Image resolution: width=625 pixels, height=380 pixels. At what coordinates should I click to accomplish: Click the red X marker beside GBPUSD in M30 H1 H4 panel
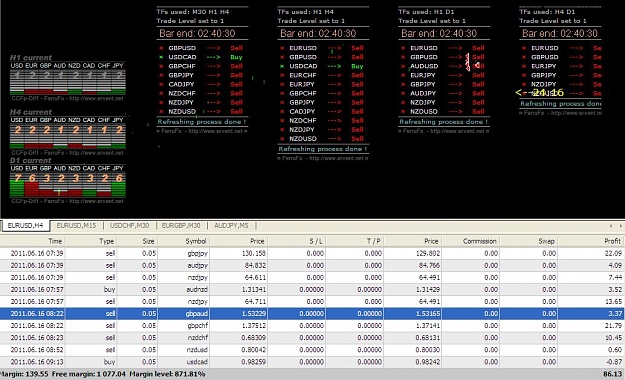click(161, 48)
